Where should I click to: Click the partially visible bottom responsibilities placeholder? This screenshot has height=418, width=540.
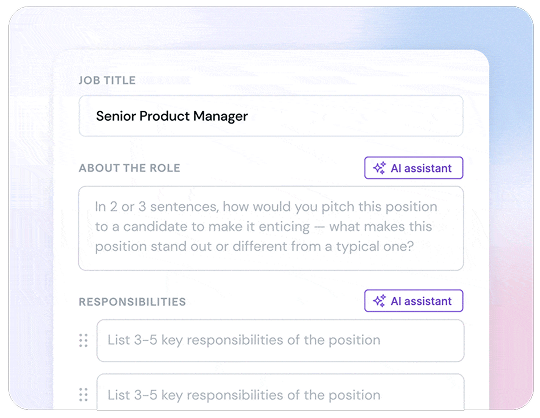(244, 395)
